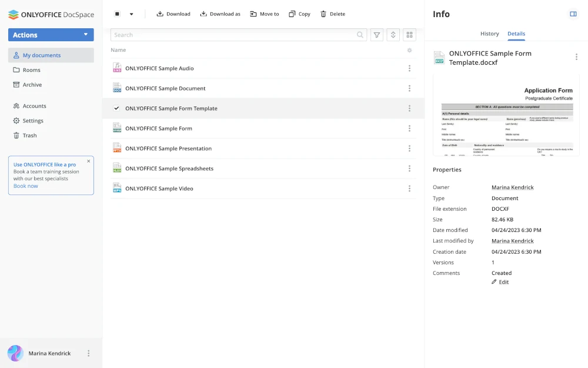
Task: Click the ONLYOFFICE DocSpace logo
Action: (51, 15)
